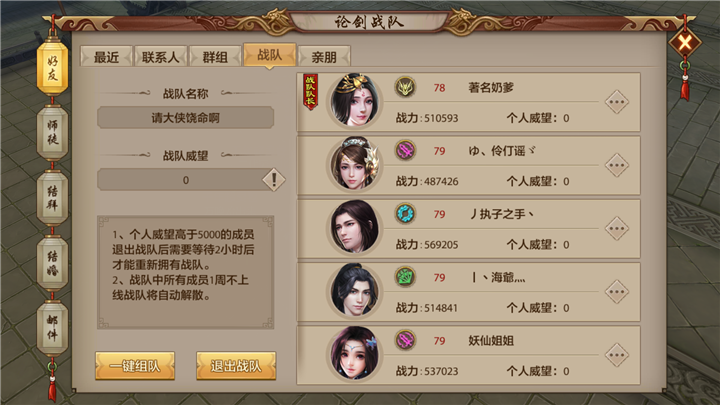Image resolution: width=720 pixels, height=405 pixels.
Task: Expand more actions for 丨丶海鼀灬
Action: (616, 292)
